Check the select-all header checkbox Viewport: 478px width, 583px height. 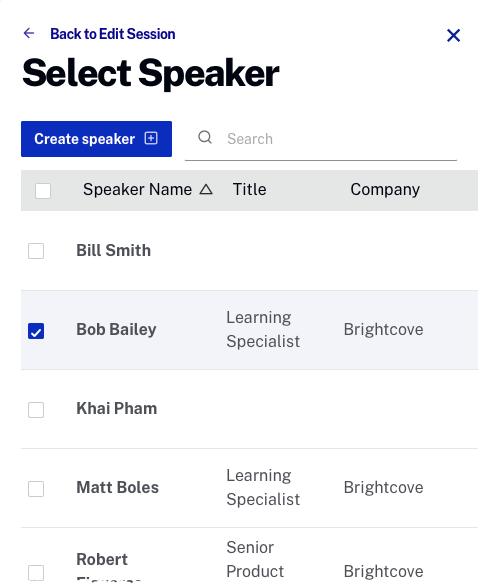click(43, 191)
